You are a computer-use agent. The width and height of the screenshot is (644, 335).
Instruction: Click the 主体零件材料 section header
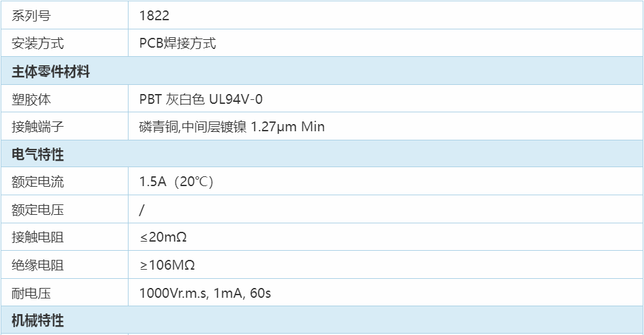coord(322,71)
